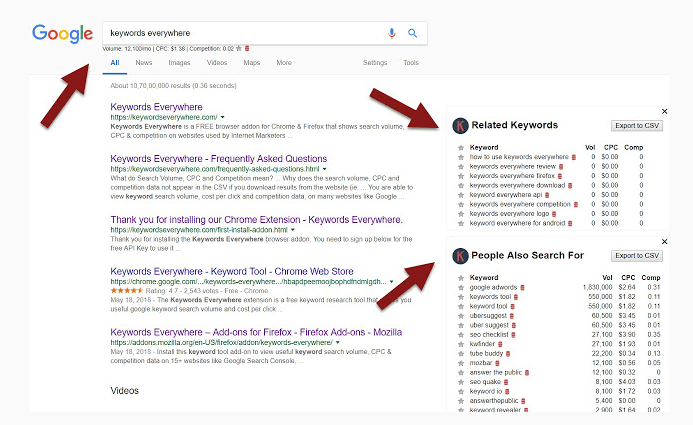
Task: Open 'Keywords Everywhere - Frequently Asked Questions' result
Action: 219,159
